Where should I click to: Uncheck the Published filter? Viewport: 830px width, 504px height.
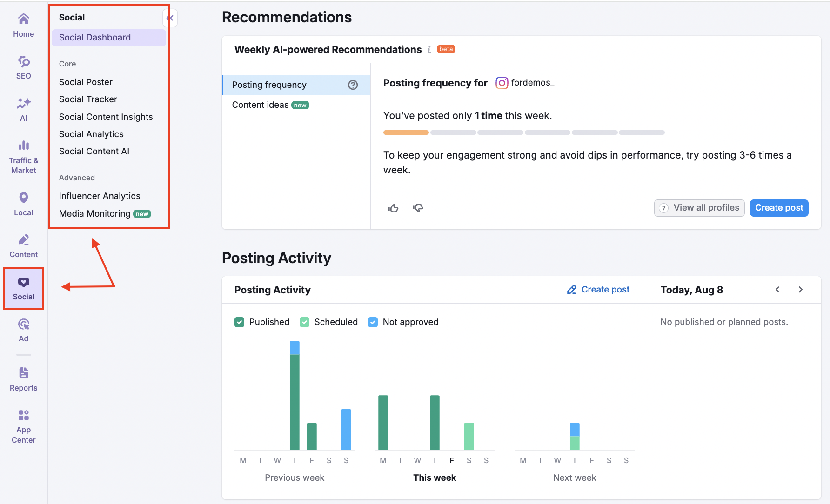239,322
